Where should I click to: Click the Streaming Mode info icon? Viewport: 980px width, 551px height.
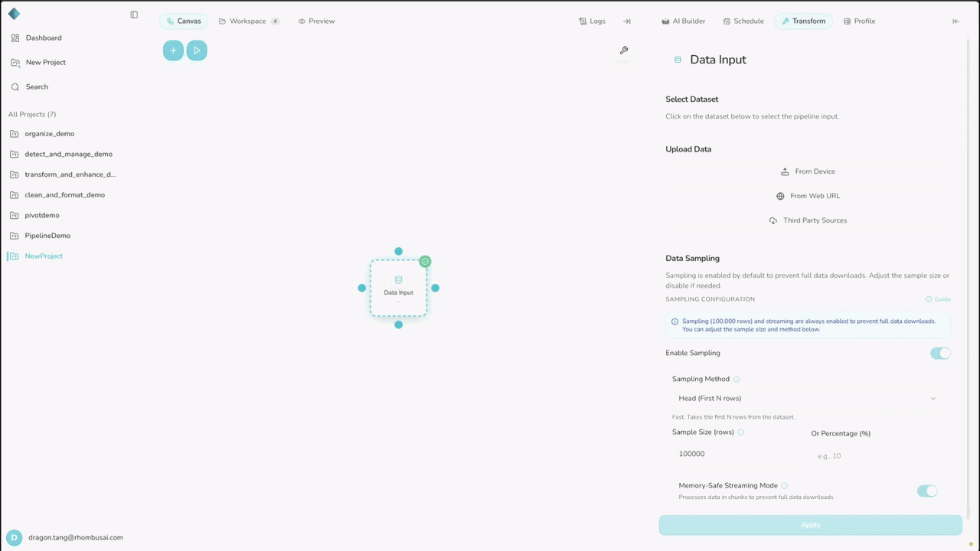pyautogui.click(x=785, y=486)
